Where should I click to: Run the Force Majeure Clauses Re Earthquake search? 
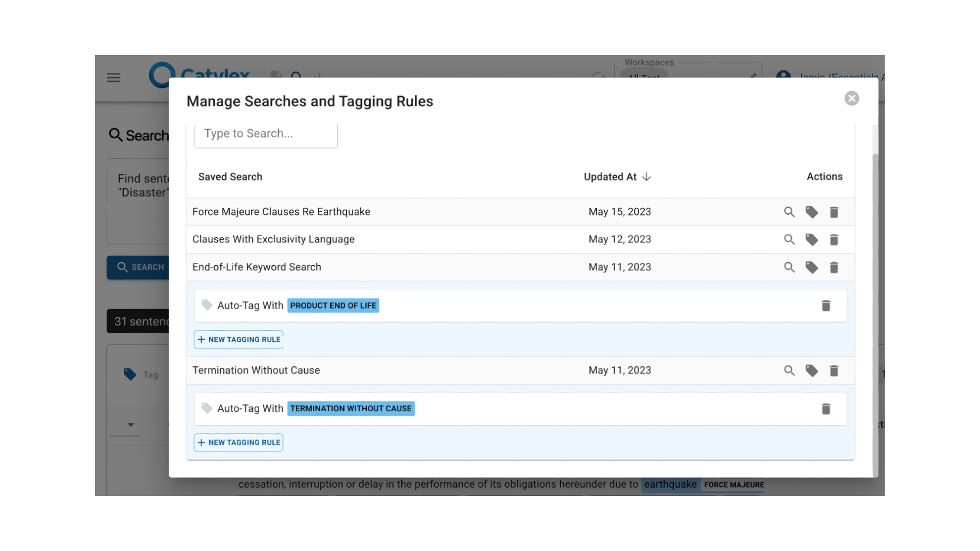click(789, 212)
